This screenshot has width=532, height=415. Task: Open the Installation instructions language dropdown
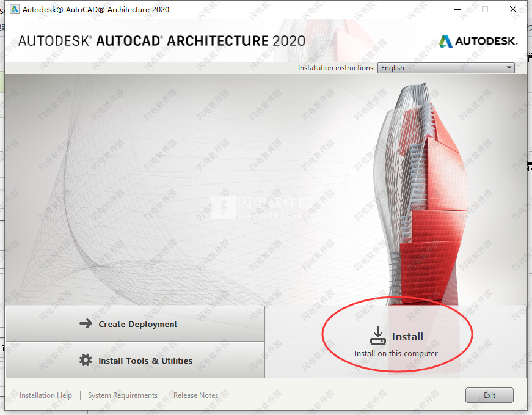(x=446, y=68)
